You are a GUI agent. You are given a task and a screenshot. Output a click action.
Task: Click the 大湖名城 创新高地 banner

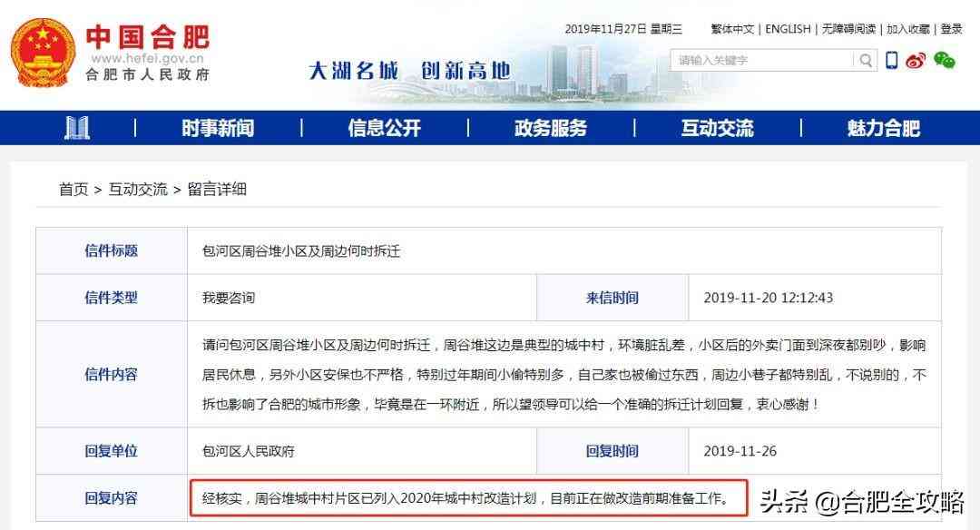coord(408,70)
